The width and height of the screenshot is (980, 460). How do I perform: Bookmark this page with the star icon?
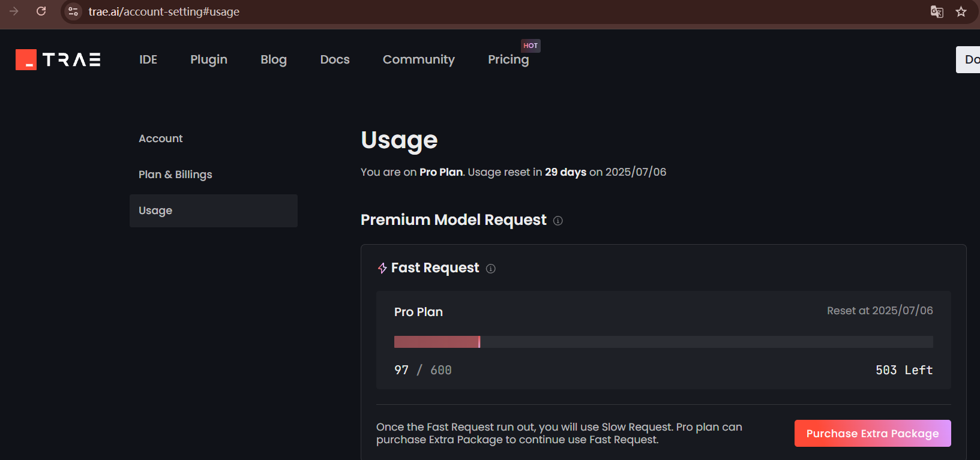pyautogui.click(x=961, y=11)
